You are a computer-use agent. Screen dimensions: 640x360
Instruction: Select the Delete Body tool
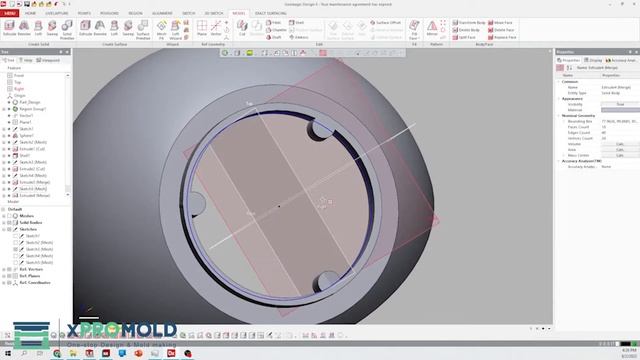pos(466,30)
